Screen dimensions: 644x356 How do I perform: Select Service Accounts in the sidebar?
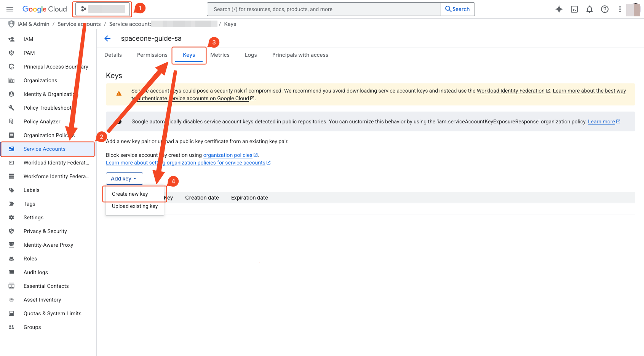[x=48, y=149]
